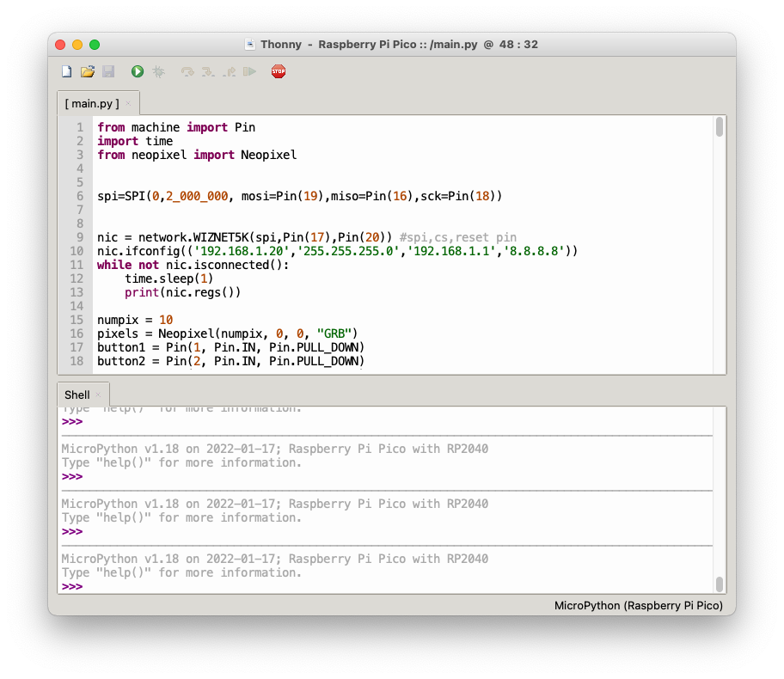
Task: Click the last >>> prompt in the Shell
Action: [x=72, y=586]
